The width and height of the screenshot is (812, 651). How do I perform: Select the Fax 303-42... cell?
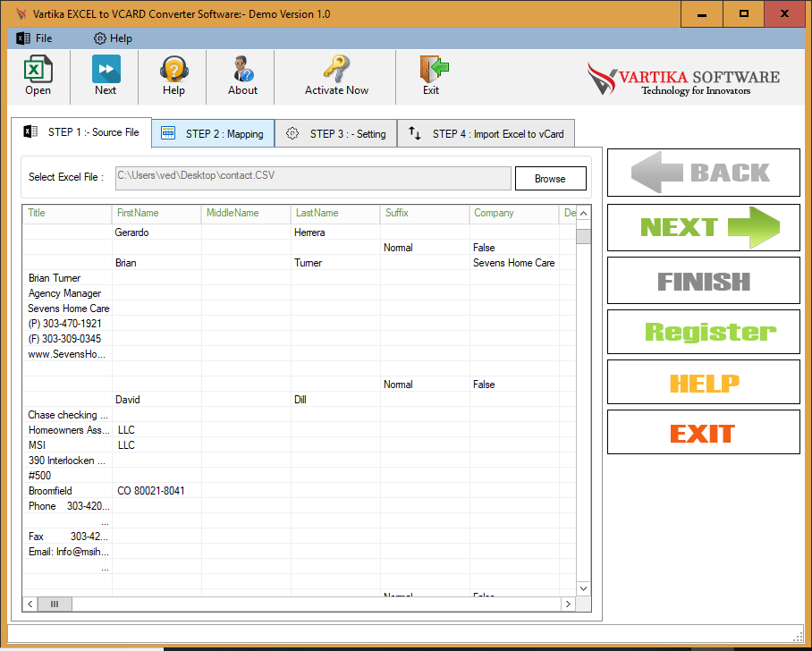[67, 537]
